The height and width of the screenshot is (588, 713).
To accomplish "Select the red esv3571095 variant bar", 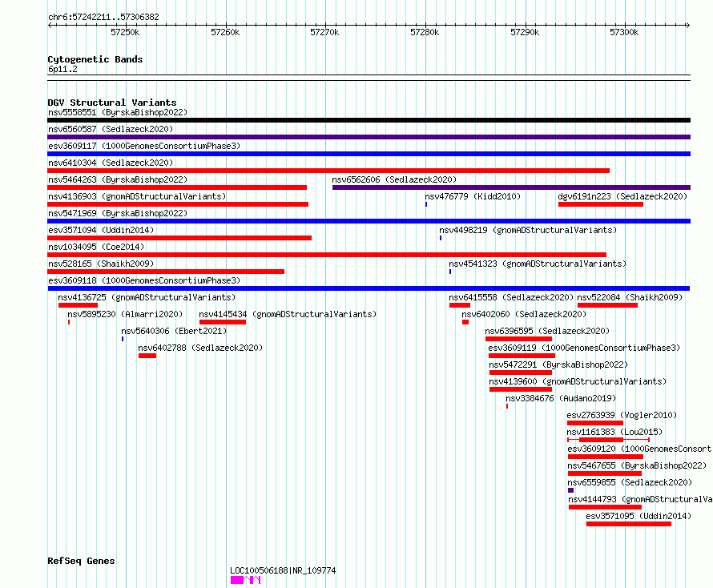I will pos(629,524).
